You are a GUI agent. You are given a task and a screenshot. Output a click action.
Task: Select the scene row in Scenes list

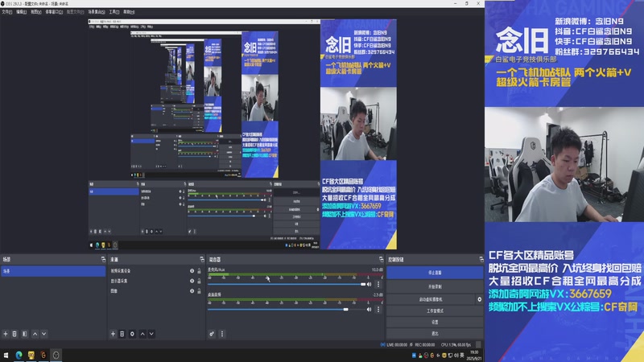(x=53, y=271)
